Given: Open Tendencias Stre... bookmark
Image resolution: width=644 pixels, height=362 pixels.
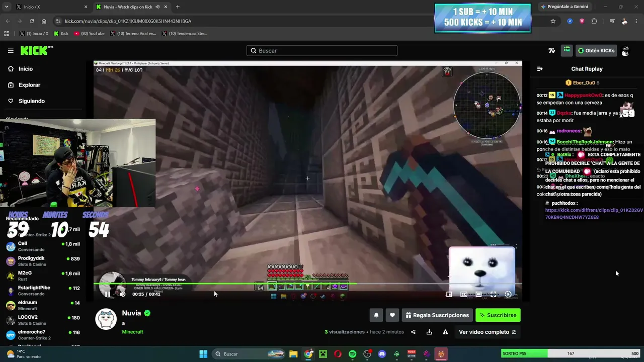Looking at the screenshot, I should (184, 34).
